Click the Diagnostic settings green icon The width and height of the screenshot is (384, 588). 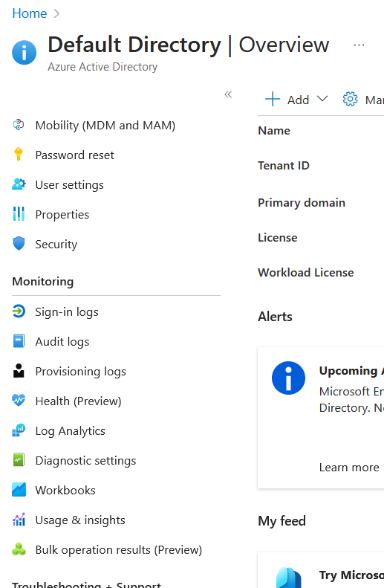pyautogui.click(x=19, y=459)
